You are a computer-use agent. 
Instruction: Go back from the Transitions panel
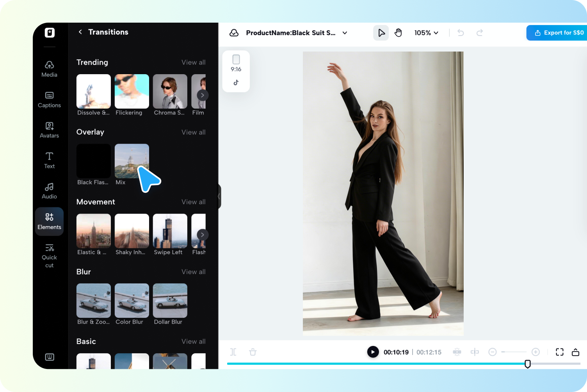tap(80, 32)
